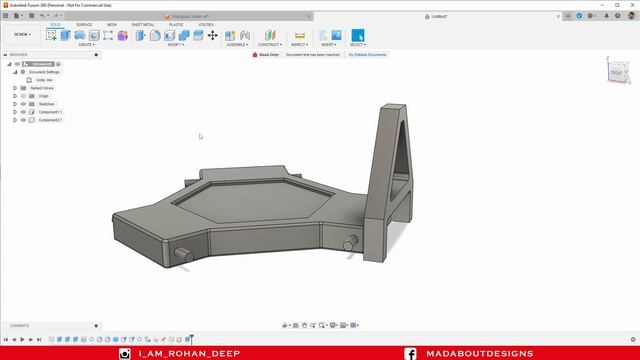Click the Look At icon in navigation bar
The height and width of the screenshot is (360, 640).
coord(296,325)
